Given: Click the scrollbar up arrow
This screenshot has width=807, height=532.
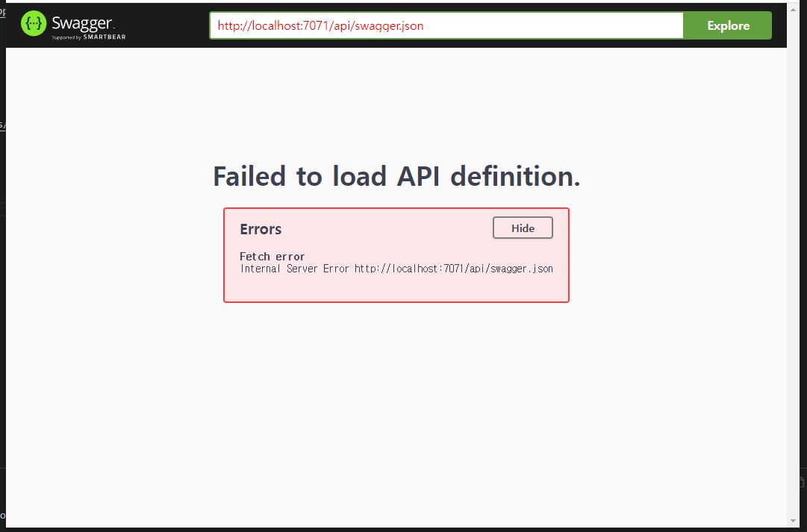Looking at the screenshot, I should point(793,9).
